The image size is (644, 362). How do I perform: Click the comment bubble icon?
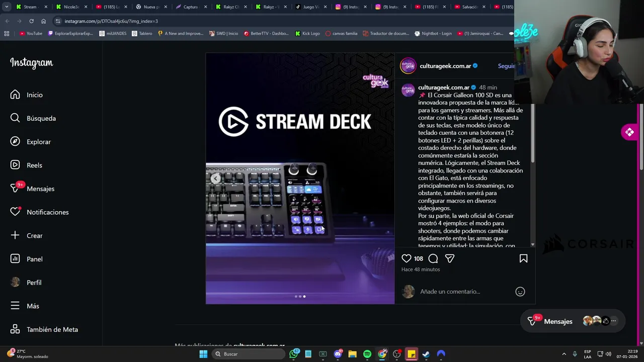coord(433,258)
